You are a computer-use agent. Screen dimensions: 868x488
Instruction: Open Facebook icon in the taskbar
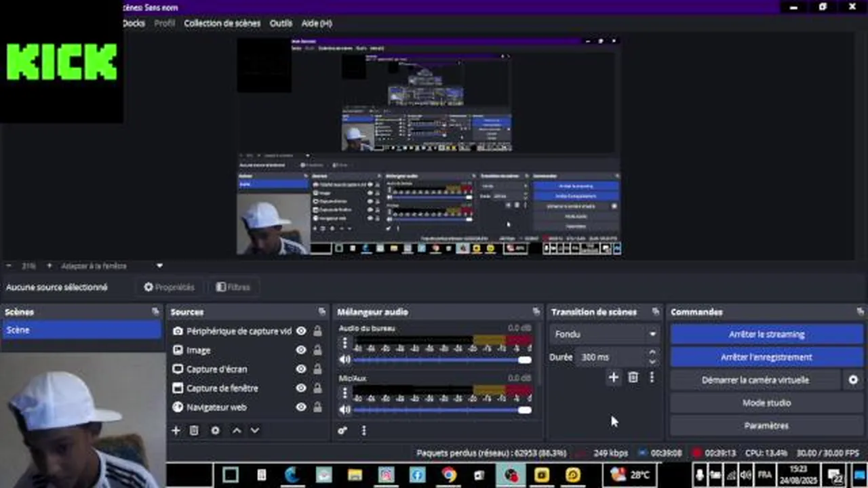[x=417, y=475]
